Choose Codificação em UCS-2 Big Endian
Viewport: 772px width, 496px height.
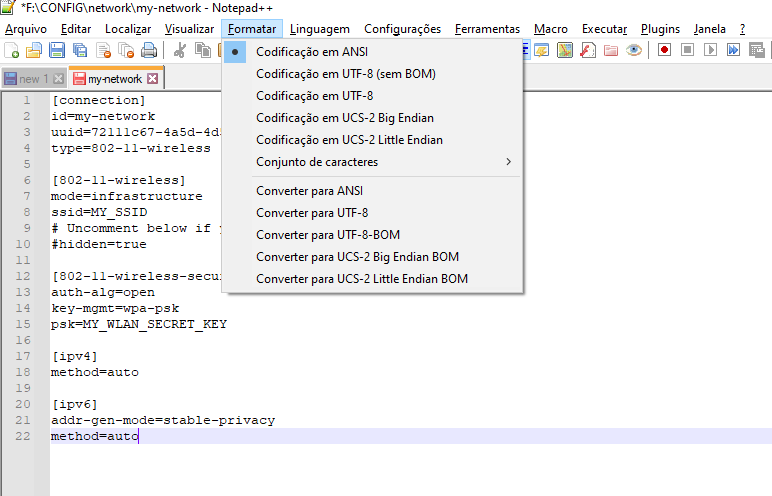click(x=373, y=118)
